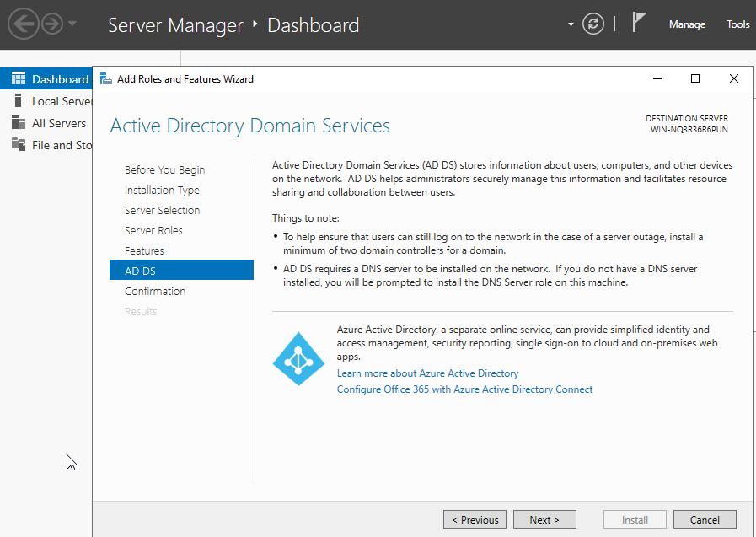
Task: Open Configure Office 365 with Azure AD Connect link
Action: point(464,389)
